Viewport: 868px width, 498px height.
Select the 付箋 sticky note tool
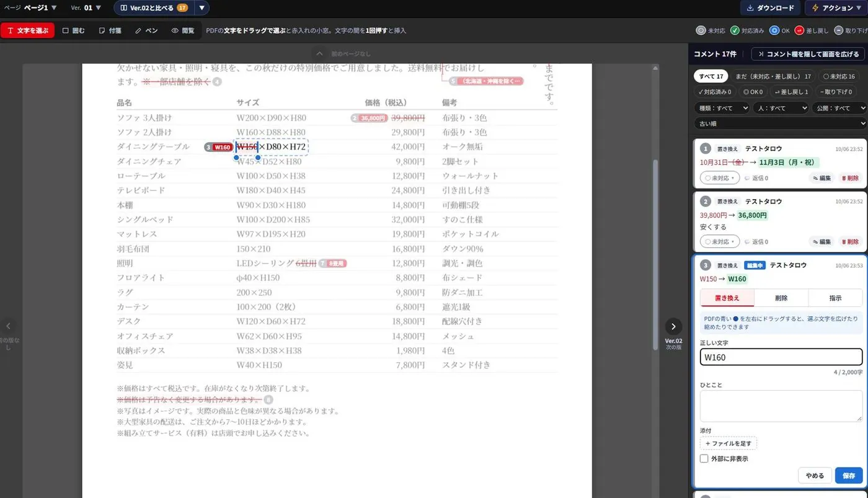click(x=110, y=30)
